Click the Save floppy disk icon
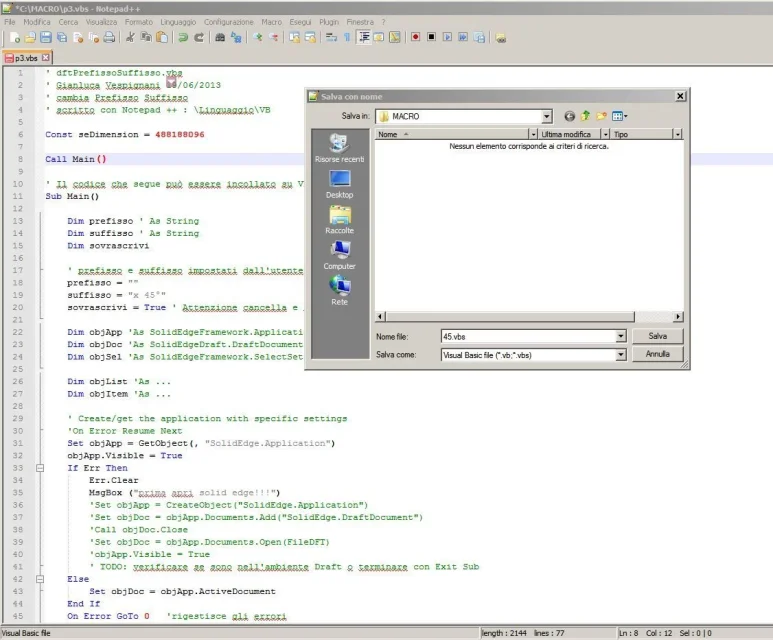The image size is (773, 640). point(46,37)
